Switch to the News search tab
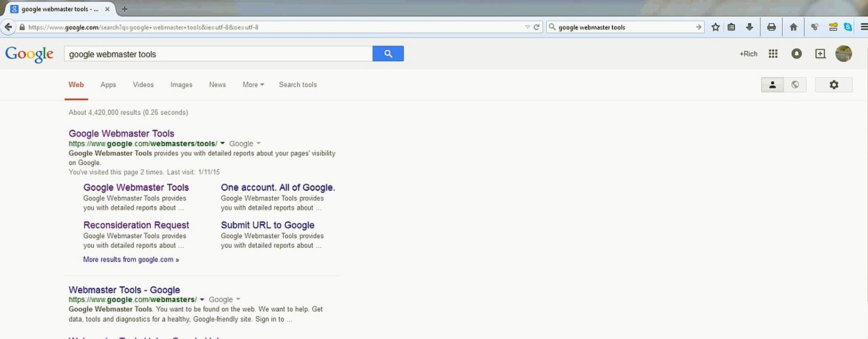 click(218, 85)
